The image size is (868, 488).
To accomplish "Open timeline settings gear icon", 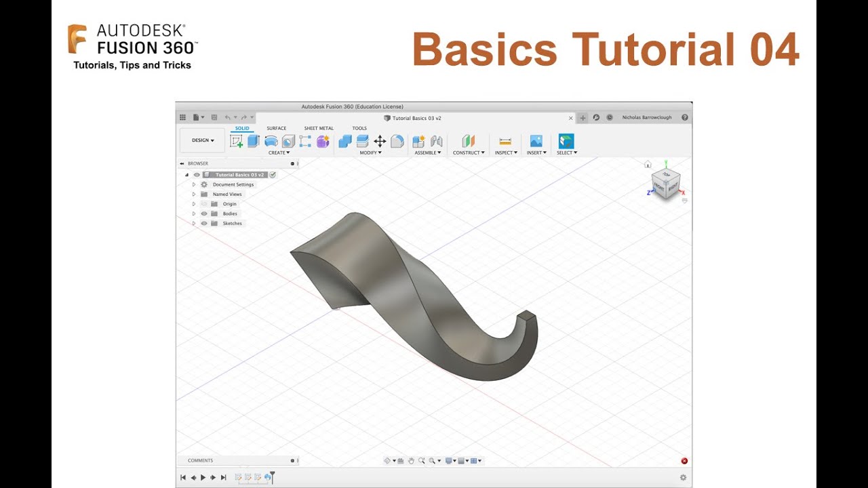I will click(x=683, y=477).
